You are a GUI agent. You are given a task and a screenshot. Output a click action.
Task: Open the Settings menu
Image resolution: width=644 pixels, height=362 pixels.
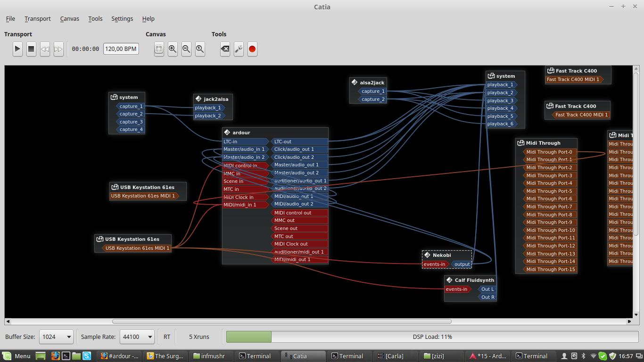[122, 18]
